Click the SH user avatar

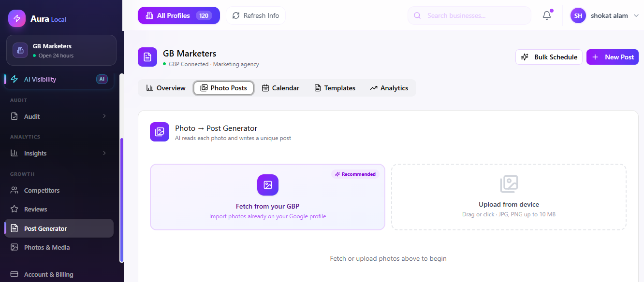click(x=578, y=15)
